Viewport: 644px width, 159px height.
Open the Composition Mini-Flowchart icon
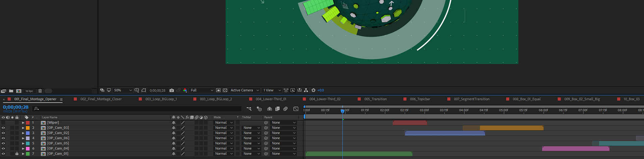point(249,109)
